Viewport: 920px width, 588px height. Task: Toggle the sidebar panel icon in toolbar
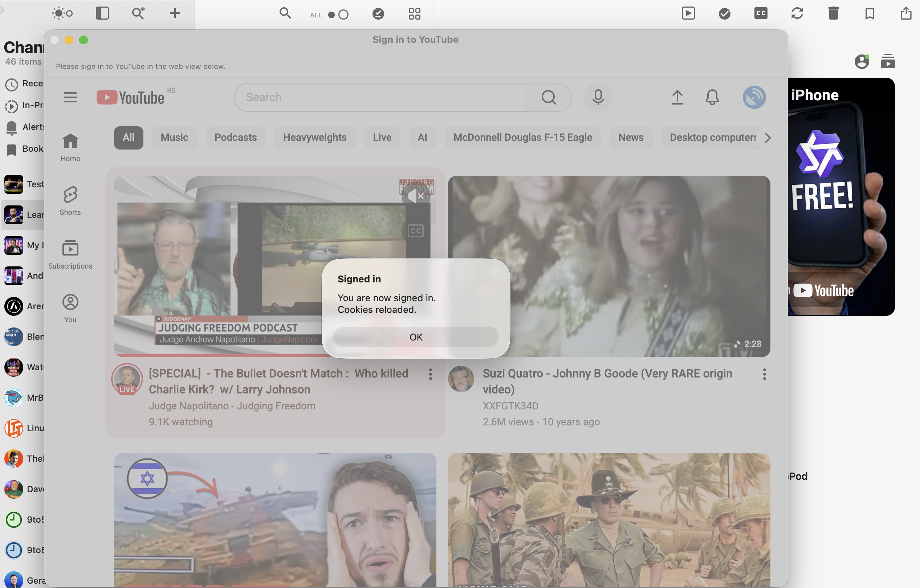pyautogui.click(x=102, y=13)
